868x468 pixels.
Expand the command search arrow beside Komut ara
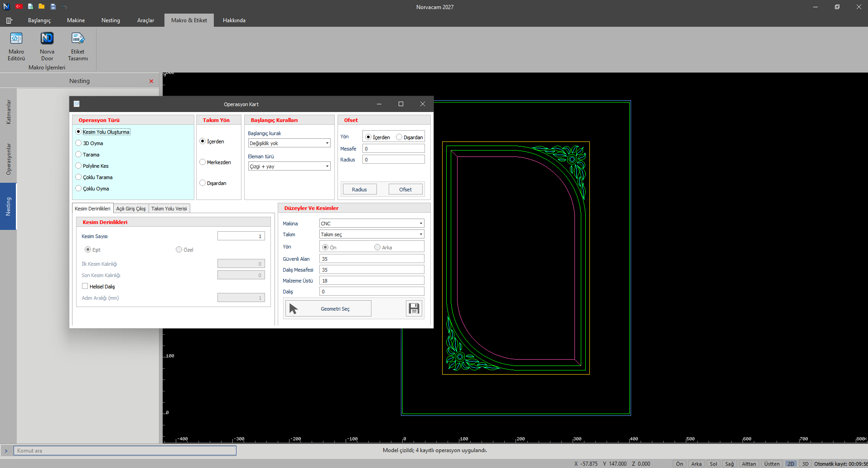(x=6, y=451)
